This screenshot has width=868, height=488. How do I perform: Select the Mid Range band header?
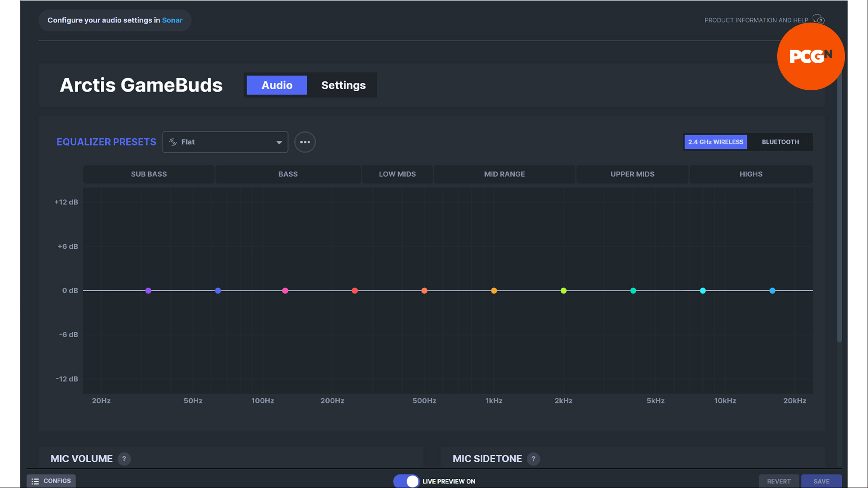504,174
